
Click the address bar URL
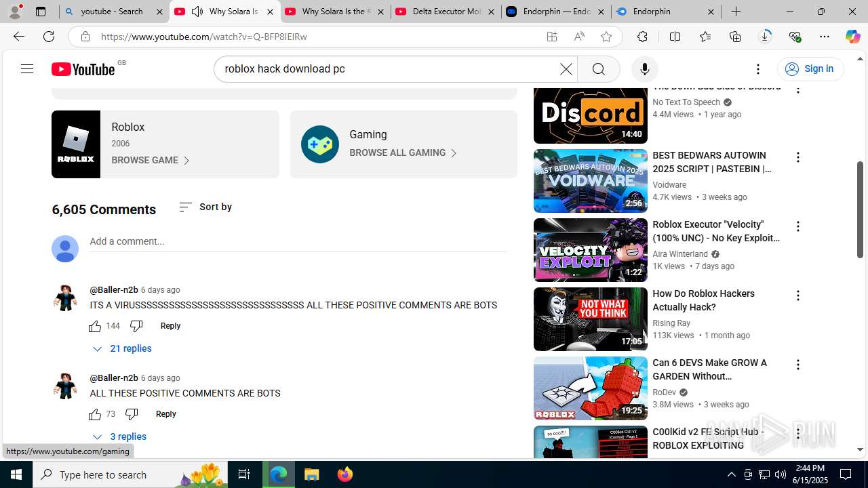tap(204, 37)
